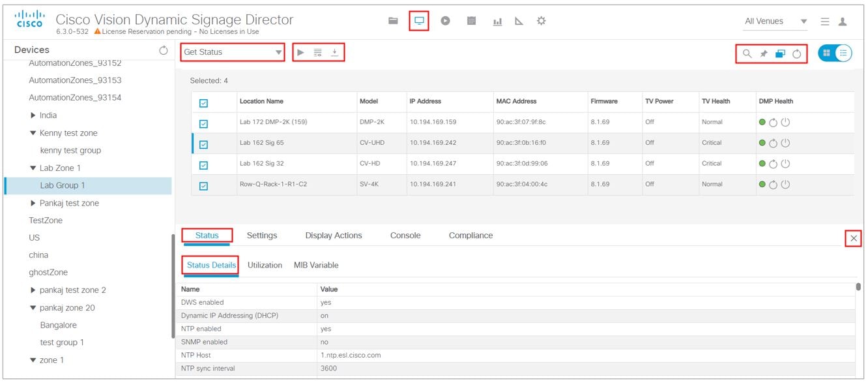Uncheck the Lab 172 DMP-2K (159) row checkbox

203,123
